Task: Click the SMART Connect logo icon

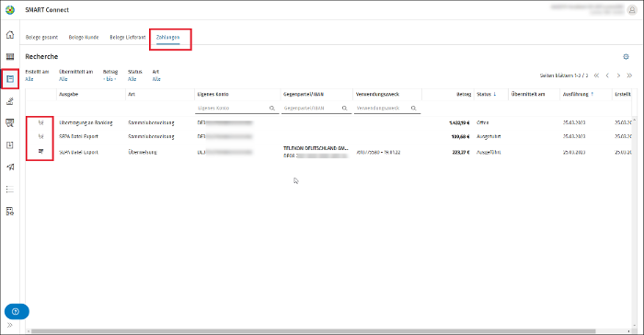Action: tap(10, 10)
